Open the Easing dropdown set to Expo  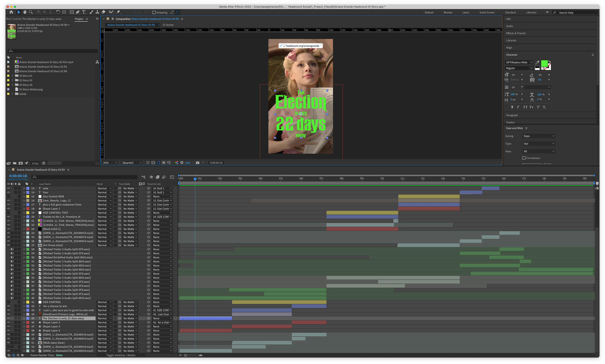coord(539,136)
